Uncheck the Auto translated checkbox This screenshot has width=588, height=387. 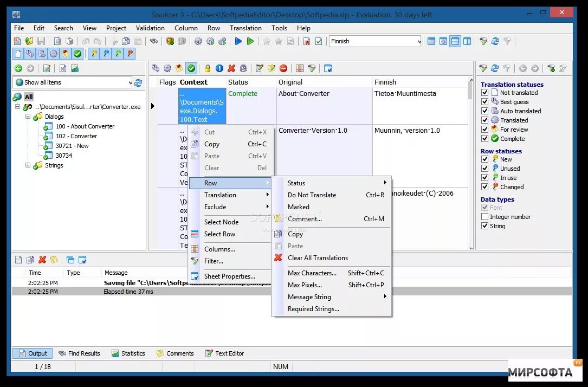point(484,111)
